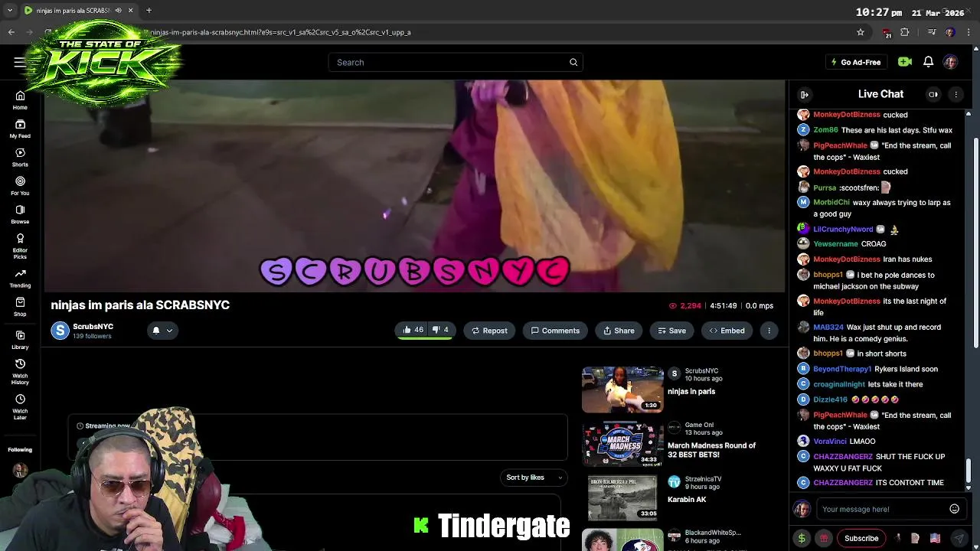Screen dimensions: 980x551
Task: Open the notifications bell
Action: pyautogui.click(x=928, y=62)
